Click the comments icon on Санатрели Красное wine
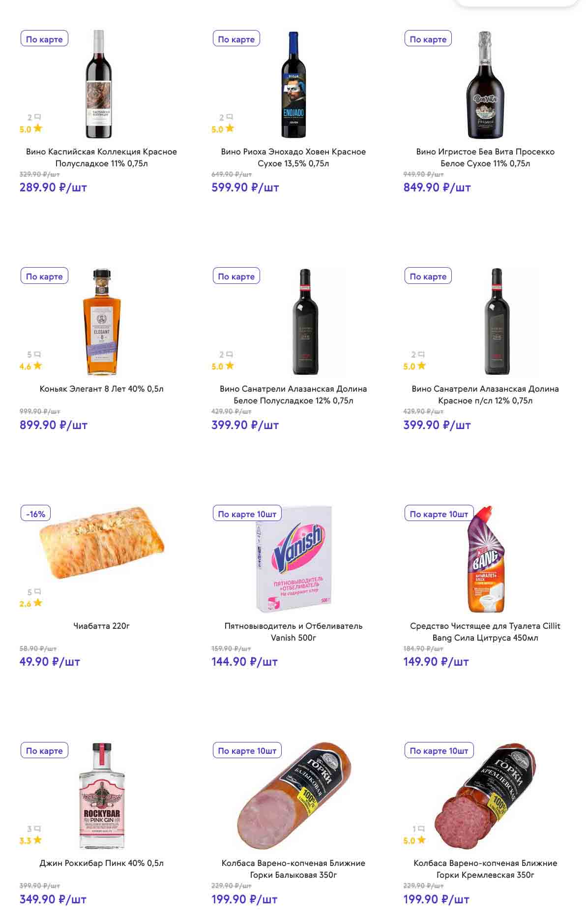Screen dimensions: 587x924 (421, 354)
